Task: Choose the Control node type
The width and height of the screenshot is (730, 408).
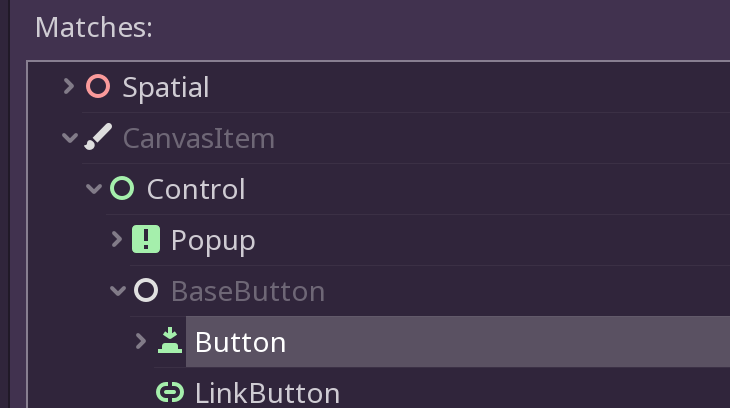Action: [x=196, y=189]
